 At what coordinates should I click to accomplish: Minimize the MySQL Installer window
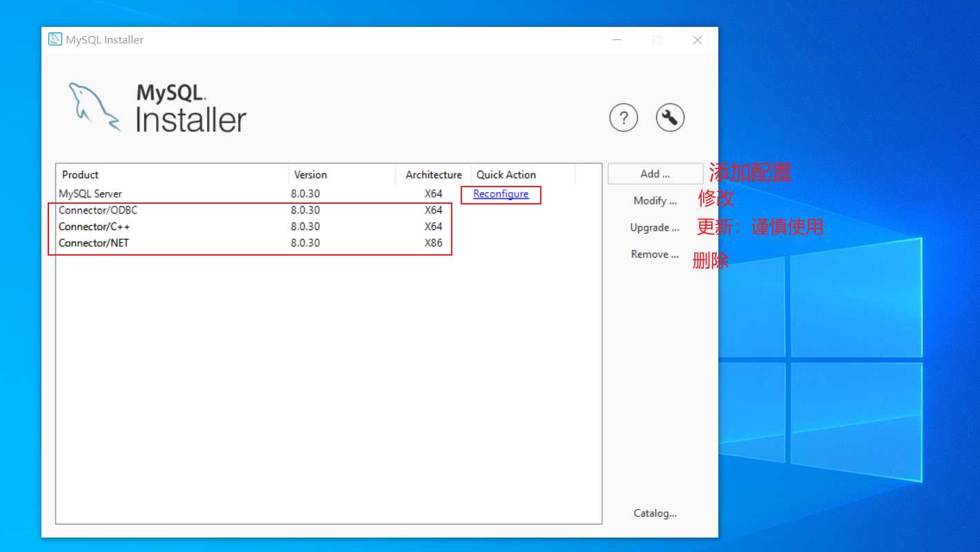(x=616, y=40)
